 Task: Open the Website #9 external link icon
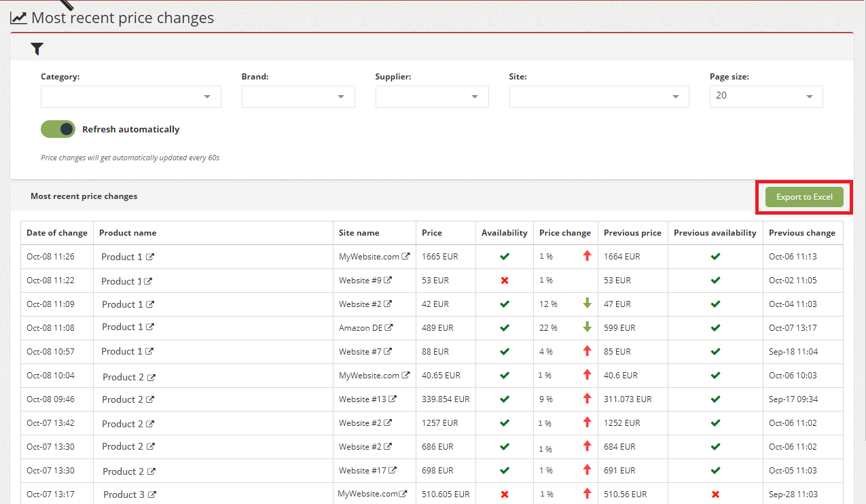click(389, 280)
